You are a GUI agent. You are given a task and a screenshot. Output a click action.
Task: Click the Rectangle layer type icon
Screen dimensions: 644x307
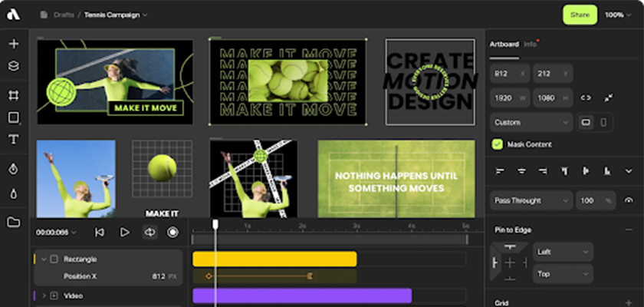pyautogui.click(x=54, y=259)
